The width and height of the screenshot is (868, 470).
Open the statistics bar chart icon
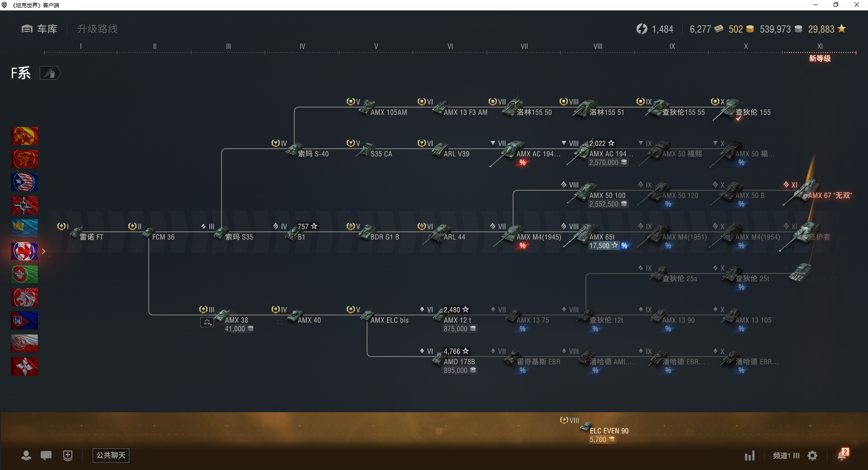[x=750, y=456]
